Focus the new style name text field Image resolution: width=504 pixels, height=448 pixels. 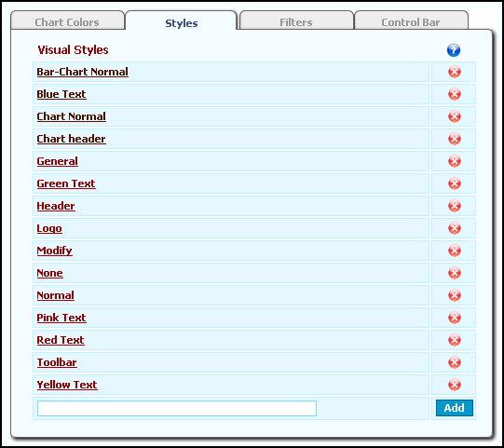coord(177,408)
